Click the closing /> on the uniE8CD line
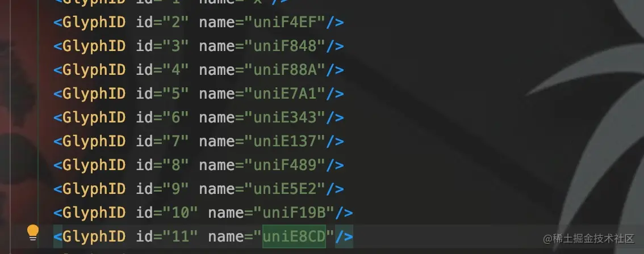 [344, 236]
